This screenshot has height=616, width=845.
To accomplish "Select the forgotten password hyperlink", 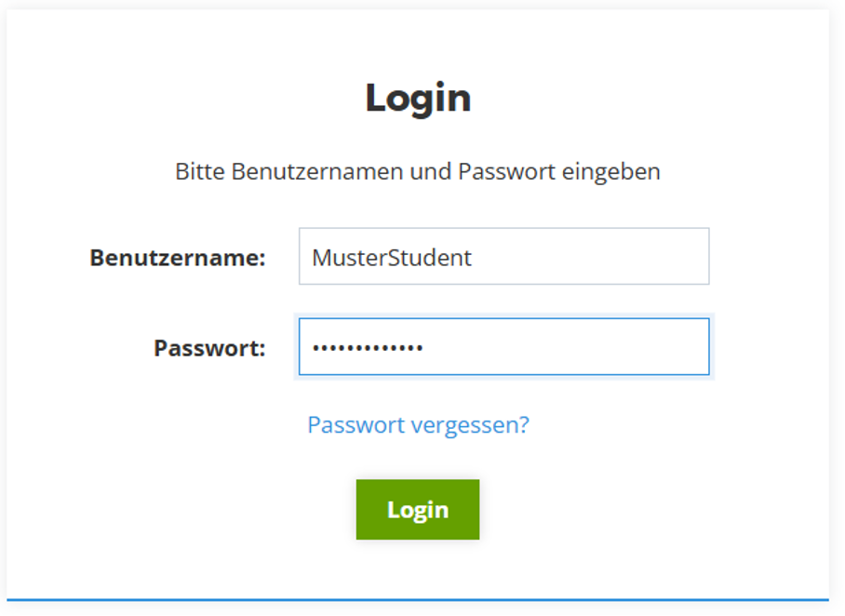I will (418, 425).
